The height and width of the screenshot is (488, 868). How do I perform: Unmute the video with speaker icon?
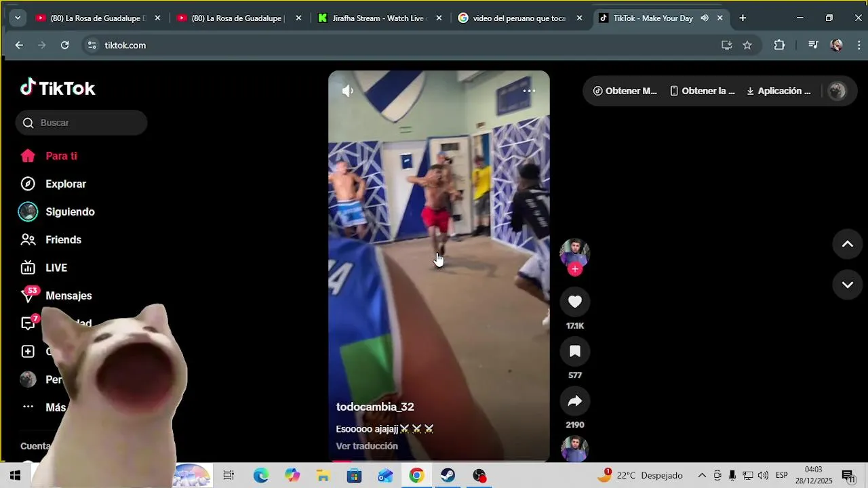coord(348,91)
